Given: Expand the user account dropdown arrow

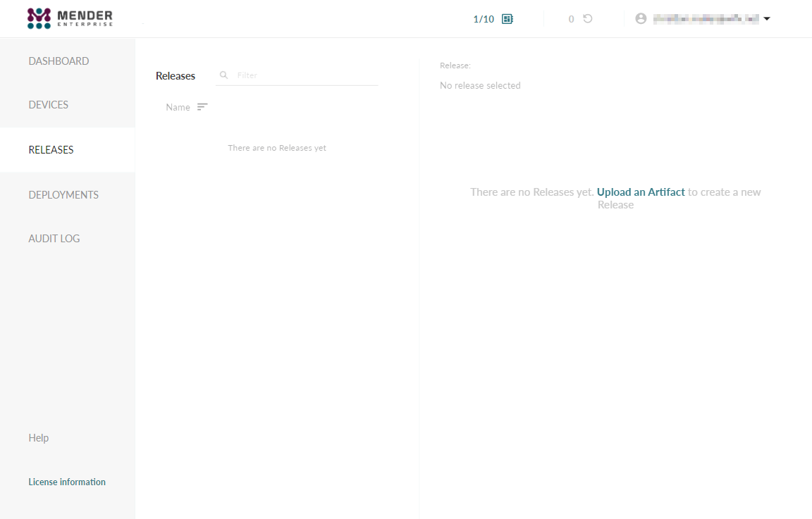Looking at the screenshot, I should click(767, 19).
